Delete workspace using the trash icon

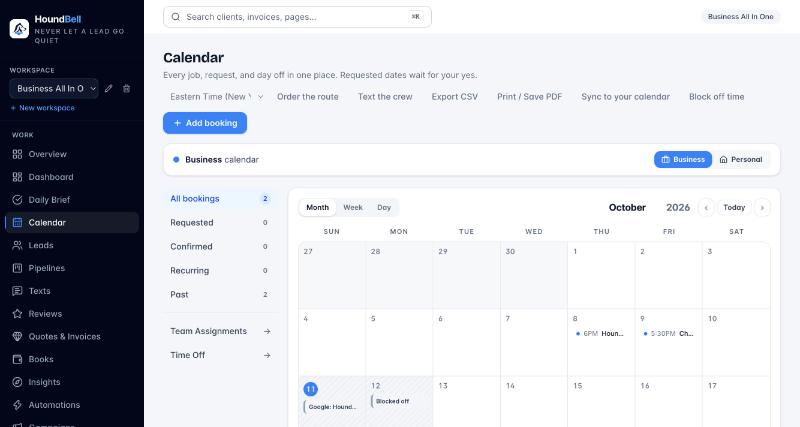pyautogui.click(x=127, y=88)
